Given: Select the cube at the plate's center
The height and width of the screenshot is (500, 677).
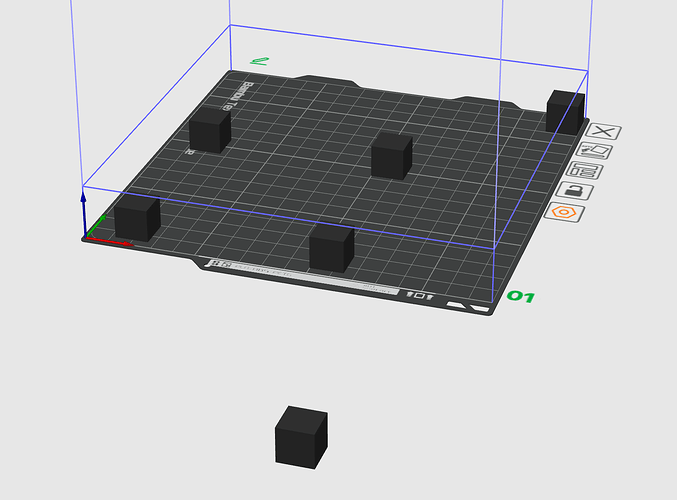Looking at the screenshot, I should tap(392, 156).
